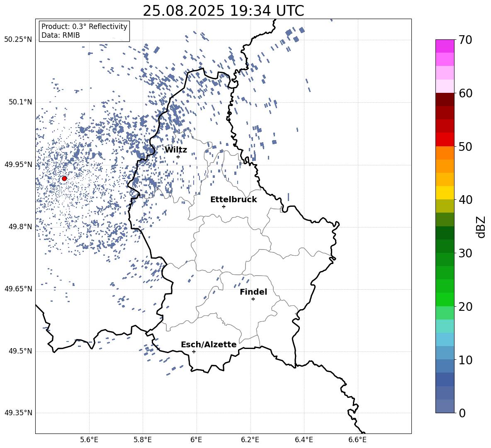Viewport: 491px width, 448px height.
Task: Click the 50.1°N latitude label
Action: (20, 102)
